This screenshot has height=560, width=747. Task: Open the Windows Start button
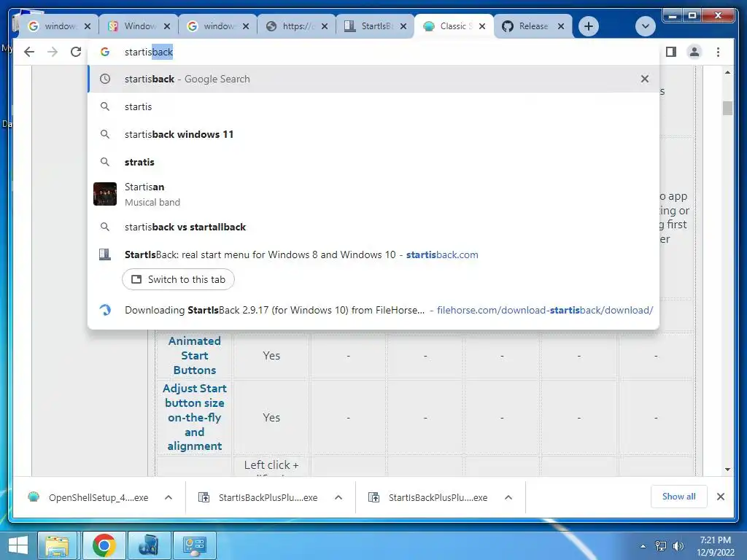click(x=18, y=545)
